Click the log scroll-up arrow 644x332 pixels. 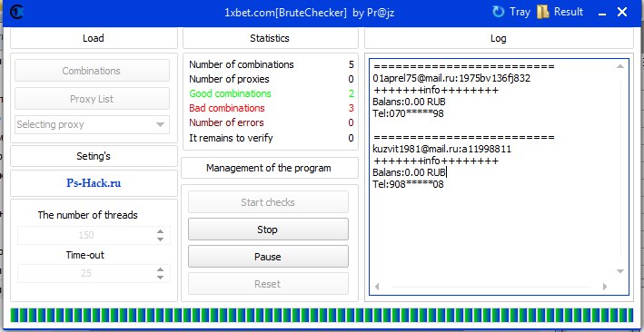[x=620, y=66]
